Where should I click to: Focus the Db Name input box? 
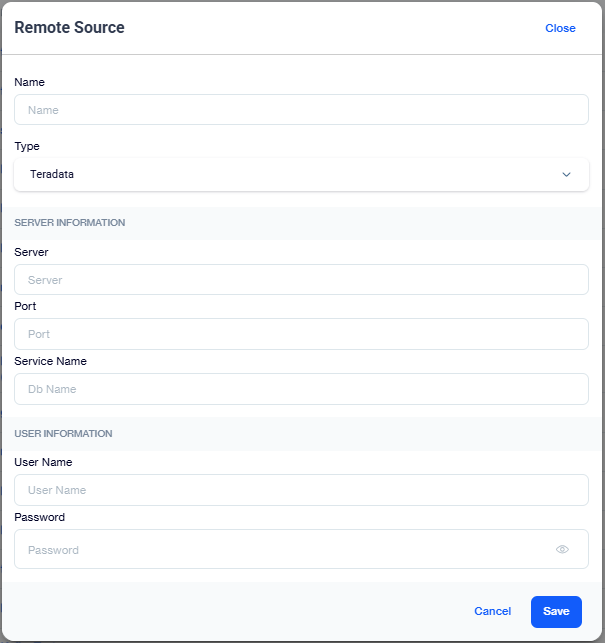(x=301, y=389)
